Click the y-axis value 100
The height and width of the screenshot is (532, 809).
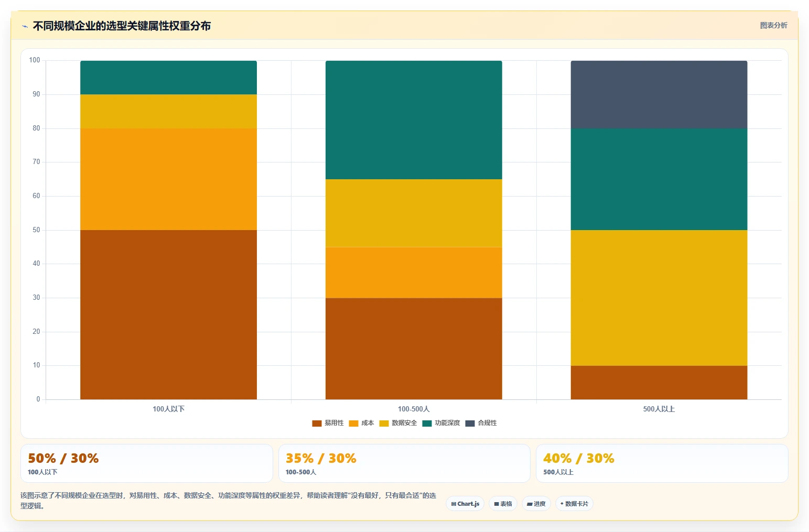(35, 60)
